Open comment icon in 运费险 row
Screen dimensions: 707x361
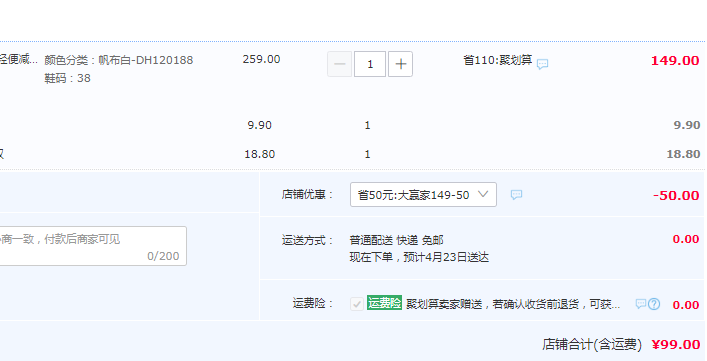click(640, 304)
